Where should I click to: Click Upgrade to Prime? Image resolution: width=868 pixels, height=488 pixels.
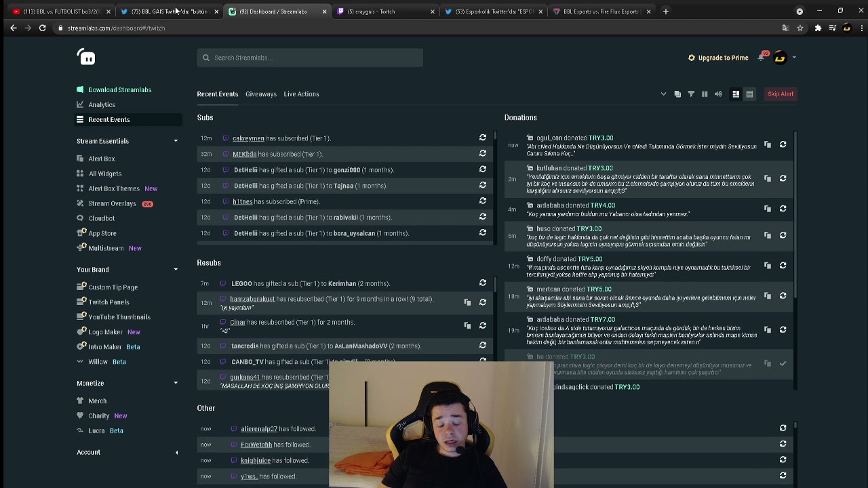click(x=718, y=58)
